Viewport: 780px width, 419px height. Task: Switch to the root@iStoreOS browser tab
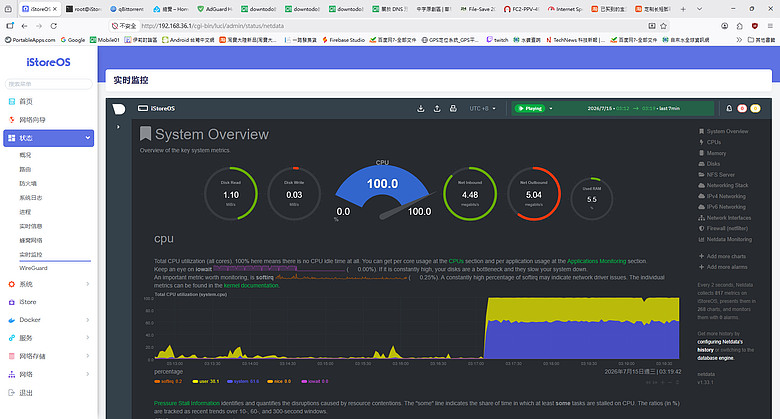pyautogui.click(x=84, y=9)
